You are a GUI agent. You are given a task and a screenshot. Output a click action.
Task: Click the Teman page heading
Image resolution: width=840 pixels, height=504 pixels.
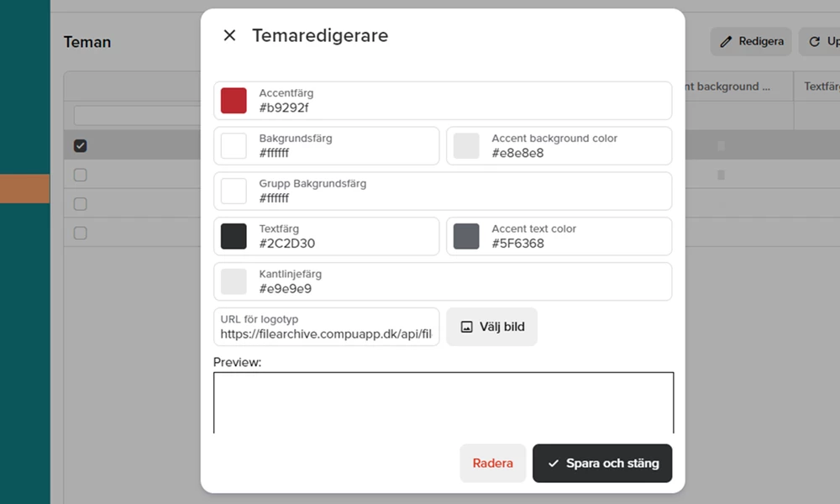pos(87,42)
